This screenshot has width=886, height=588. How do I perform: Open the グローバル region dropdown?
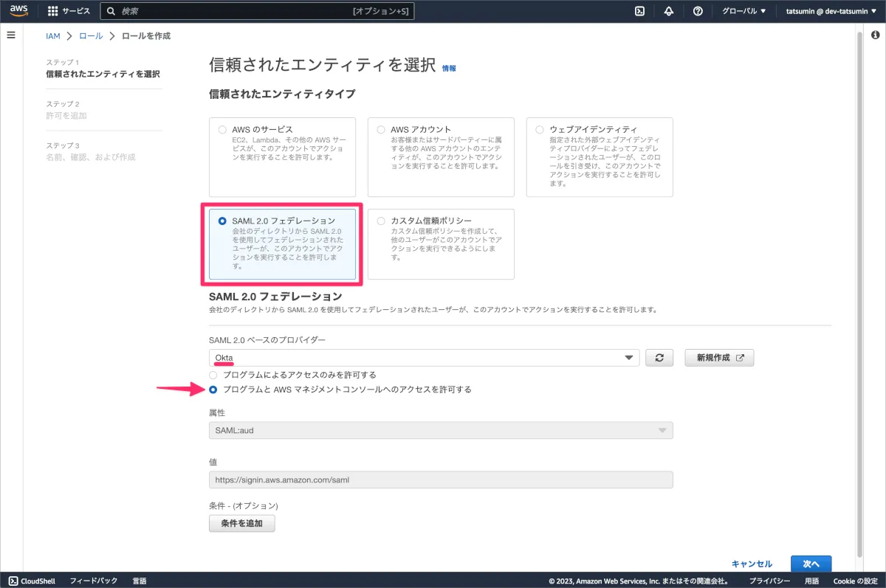click(x=744, y=11)
